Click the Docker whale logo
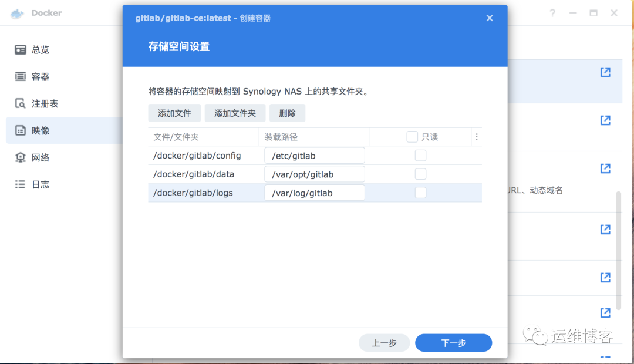634x364 pixels. point(17,14)
